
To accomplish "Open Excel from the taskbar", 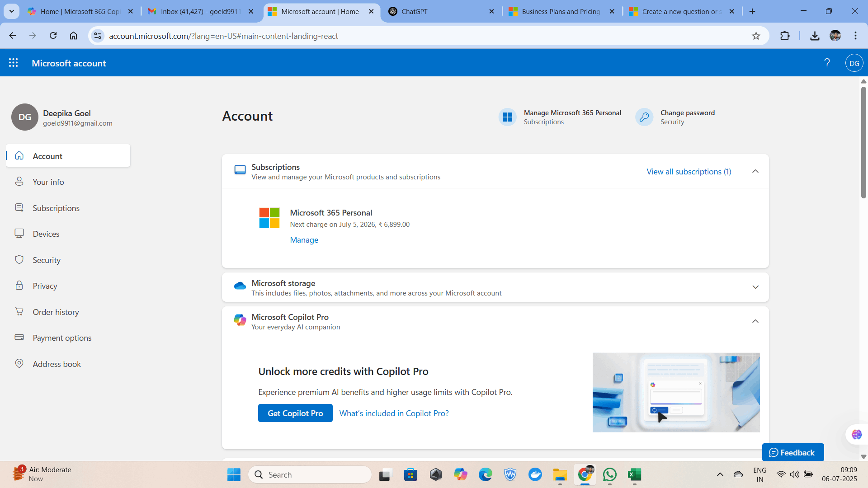I will click(634, 474).
